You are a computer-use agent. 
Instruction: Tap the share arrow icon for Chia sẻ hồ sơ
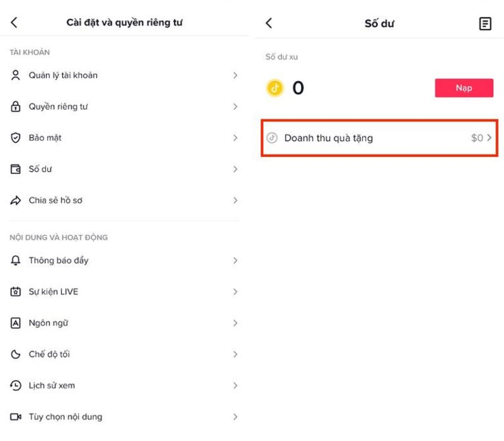tap(16, 201)
